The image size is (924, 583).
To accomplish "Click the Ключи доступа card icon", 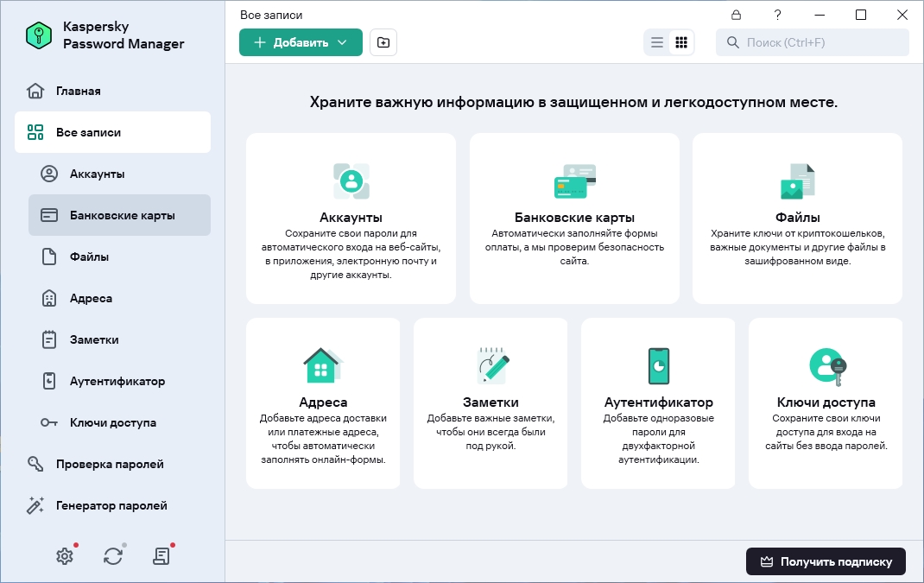I will (826, 367).
